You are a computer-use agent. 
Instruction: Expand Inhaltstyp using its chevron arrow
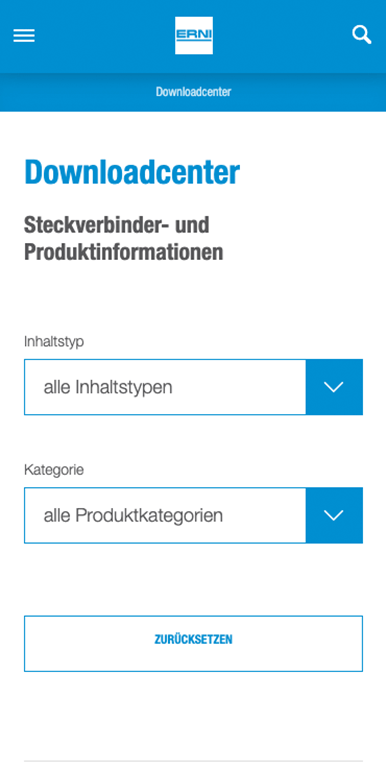tap(334, 387)
